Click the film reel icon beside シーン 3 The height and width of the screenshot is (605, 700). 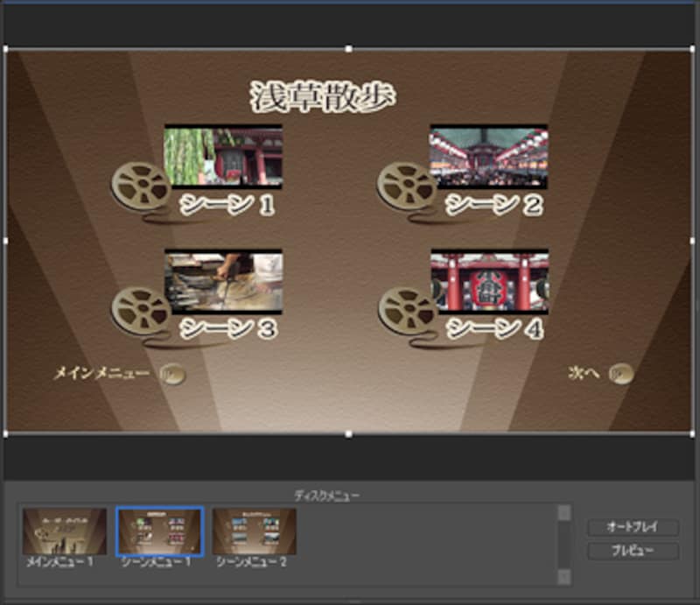pyautogui.click(x=140, y=309)
